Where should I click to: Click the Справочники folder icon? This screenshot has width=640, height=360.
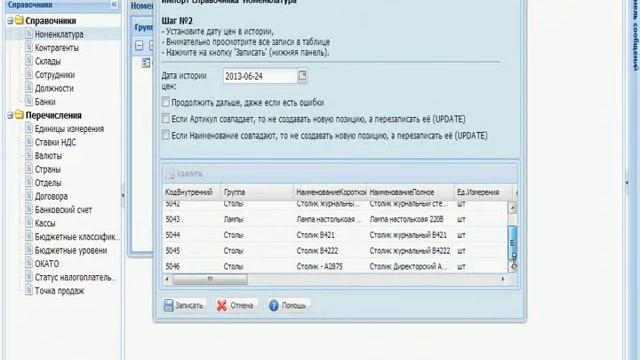(x=19, y=20)
